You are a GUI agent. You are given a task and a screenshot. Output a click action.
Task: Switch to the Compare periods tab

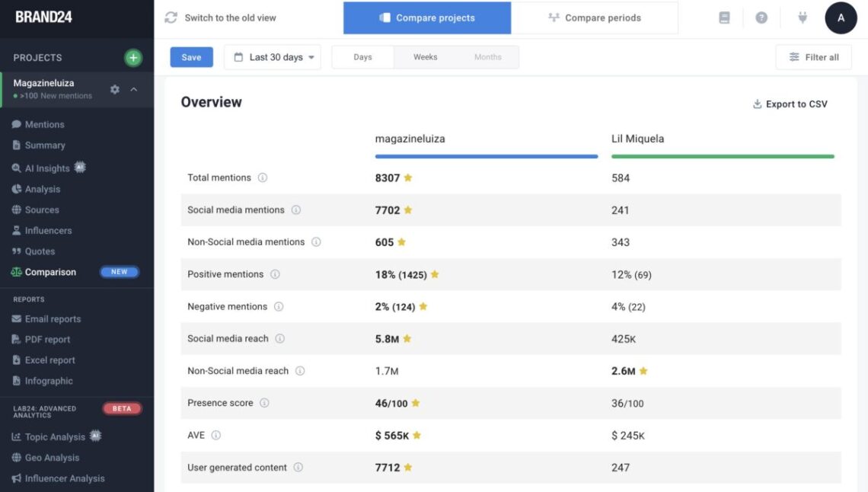pyautogui.click(x=595, y=17)
